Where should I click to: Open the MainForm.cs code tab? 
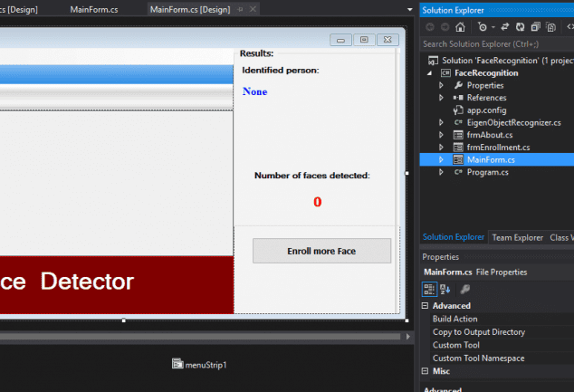point(92,9)
